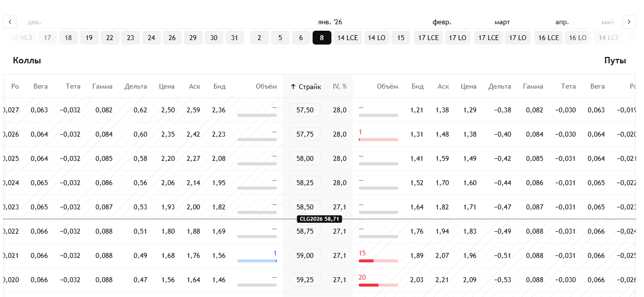Select the 14 LO expiration date
The image size is (644, 297).
click(376, 38)
